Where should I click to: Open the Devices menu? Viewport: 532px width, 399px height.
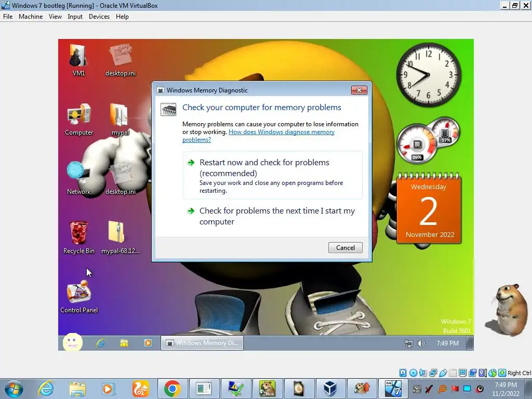pos(99,16)
